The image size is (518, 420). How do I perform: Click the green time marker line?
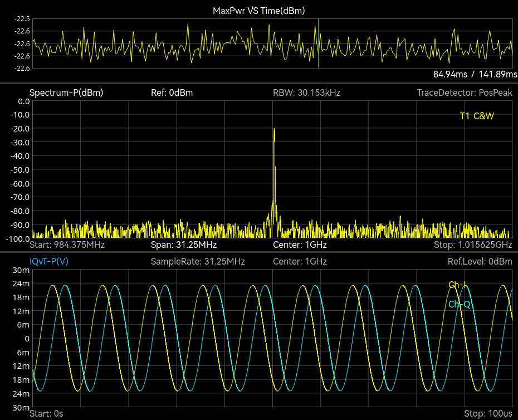[319, 43]
